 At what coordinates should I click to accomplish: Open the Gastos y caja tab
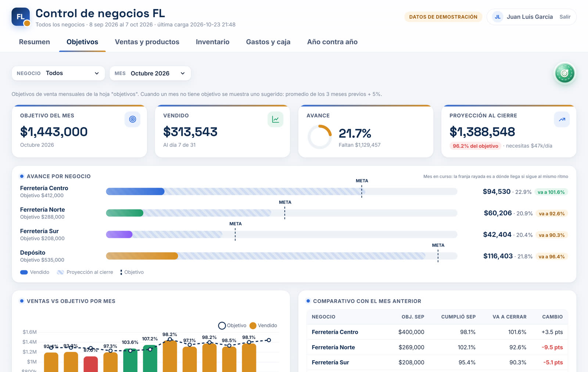point(268,42)
